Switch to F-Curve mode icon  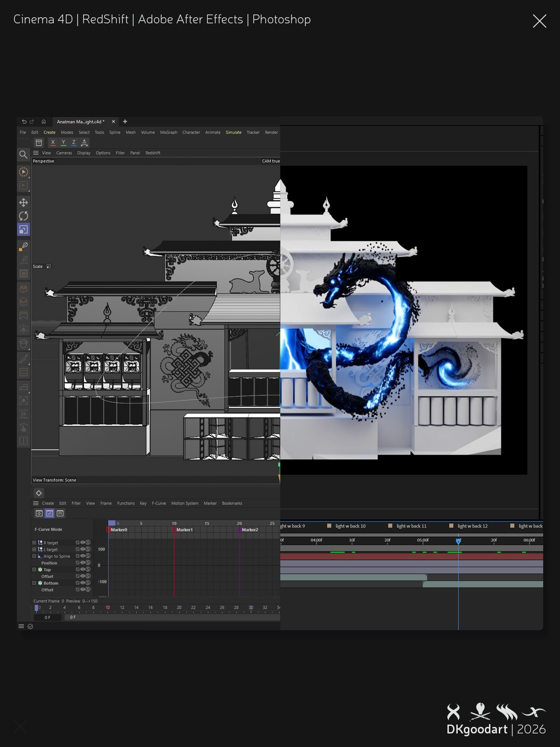coord(50,513)
